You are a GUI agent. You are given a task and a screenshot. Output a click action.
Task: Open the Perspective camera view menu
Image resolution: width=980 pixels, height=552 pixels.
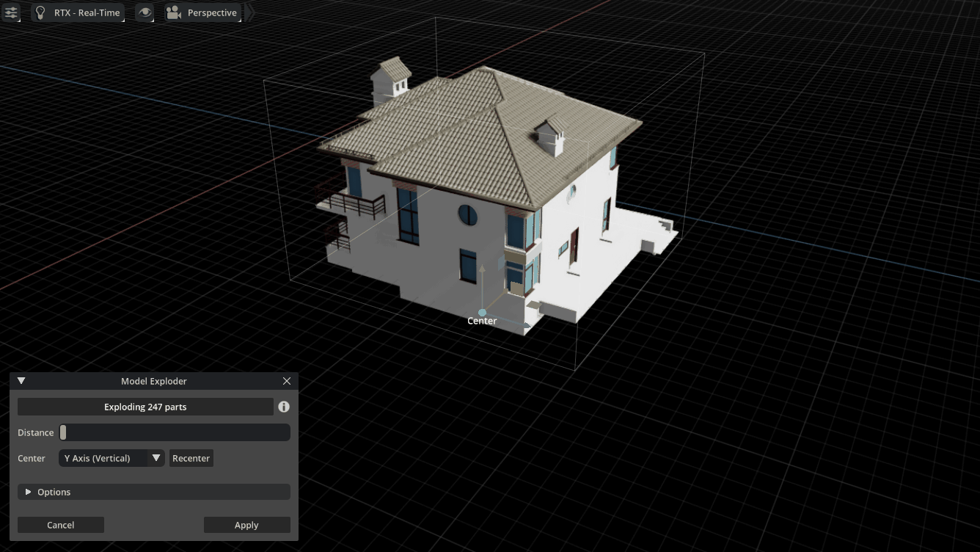click(x=212, y=12)
